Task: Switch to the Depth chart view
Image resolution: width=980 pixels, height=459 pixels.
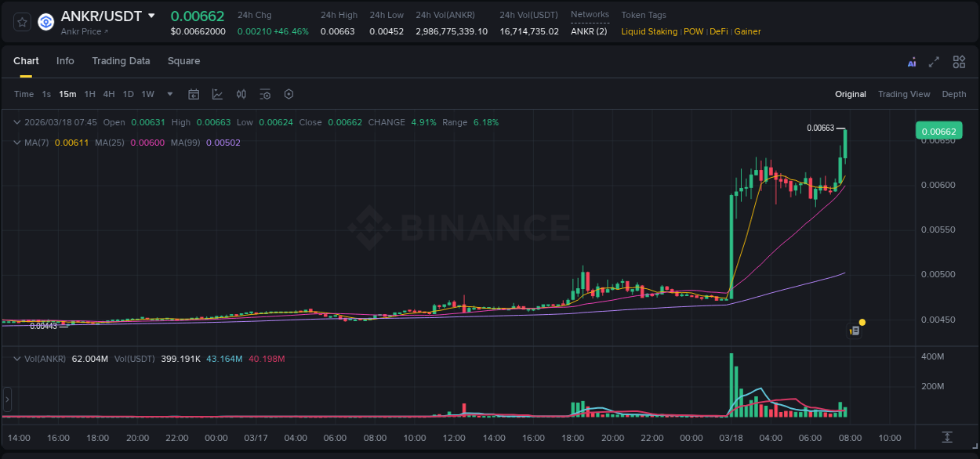Action: (954, 94)
